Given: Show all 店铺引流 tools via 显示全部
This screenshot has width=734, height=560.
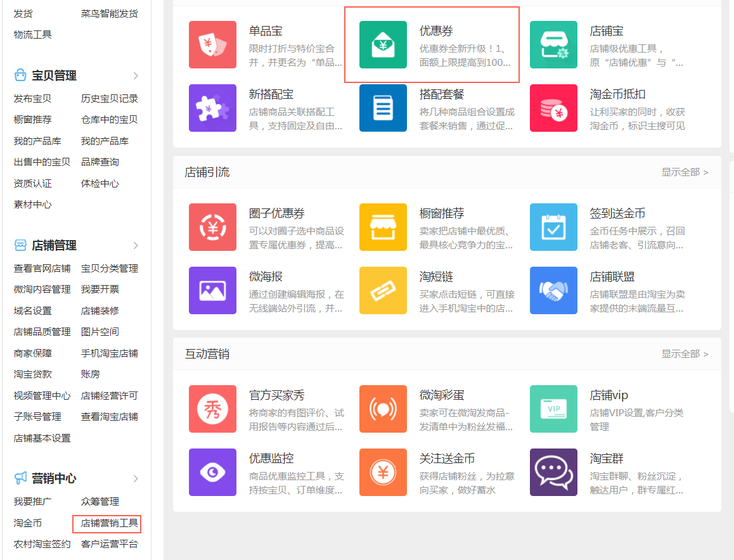Looking at the screenshot, I should click(x=685, y=172).
